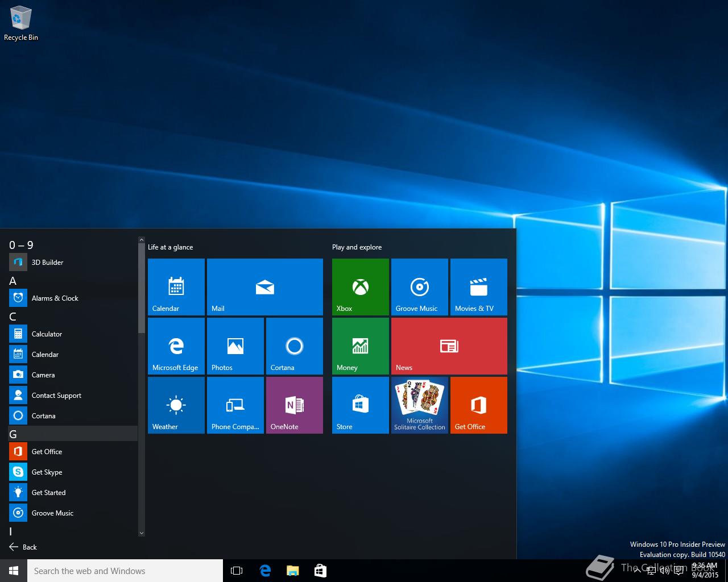Launch Phone Companion tile
This screenshot has width=728, height=582.
235,405
